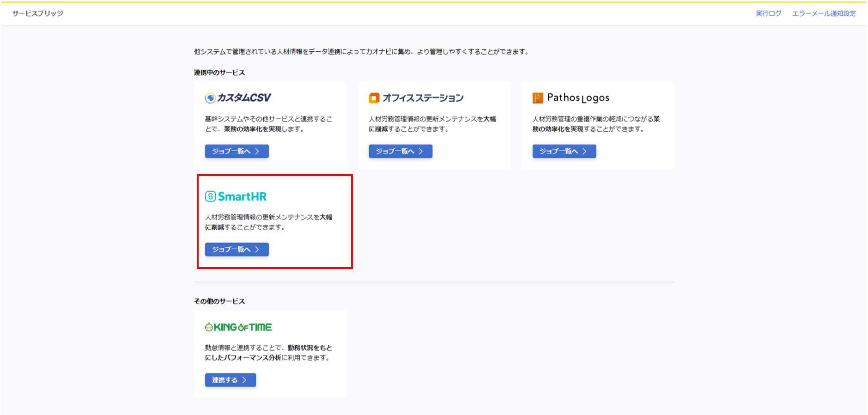Click the KING OF TIME card description text
Screen dimensions: 868x415
269,353
